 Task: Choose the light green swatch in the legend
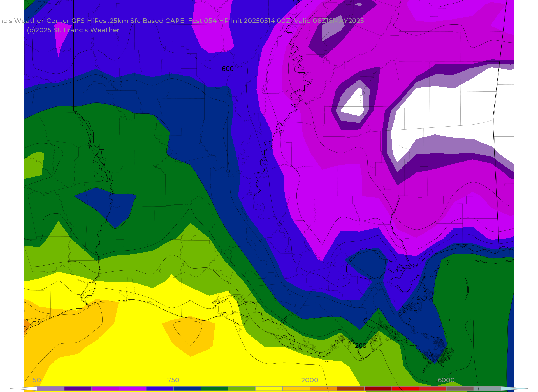tap(242, 389)
